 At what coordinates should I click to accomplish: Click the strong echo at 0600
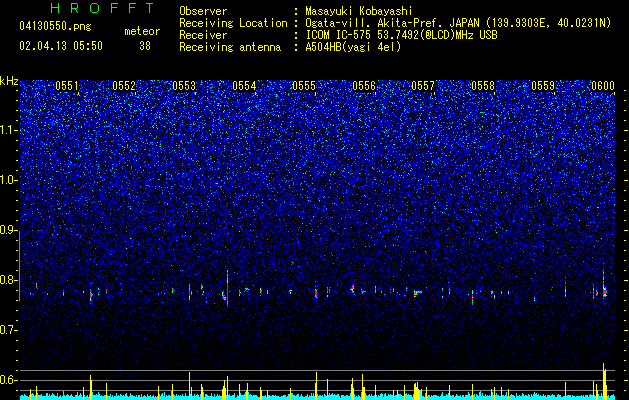click(x=604, y=290)
